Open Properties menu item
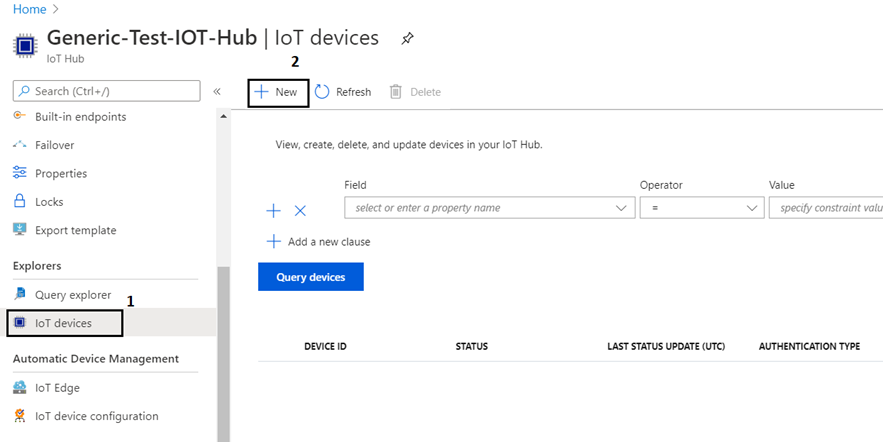The width and height of the screenshot is (883, 442). click(x=61, y=173)
